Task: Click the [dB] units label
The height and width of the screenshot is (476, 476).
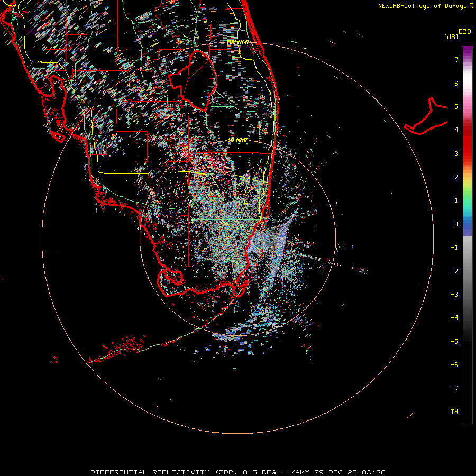Action: tap(451, 36)
